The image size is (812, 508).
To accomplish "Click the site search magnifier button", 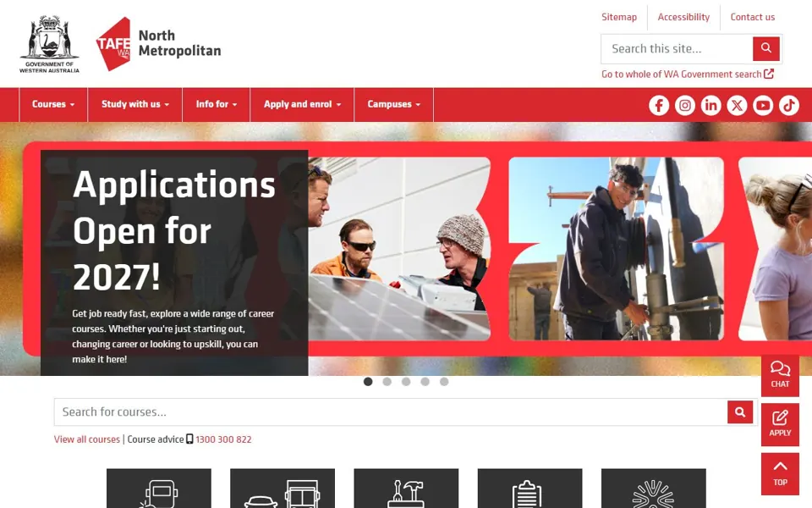I will click(x=766, y=49).
